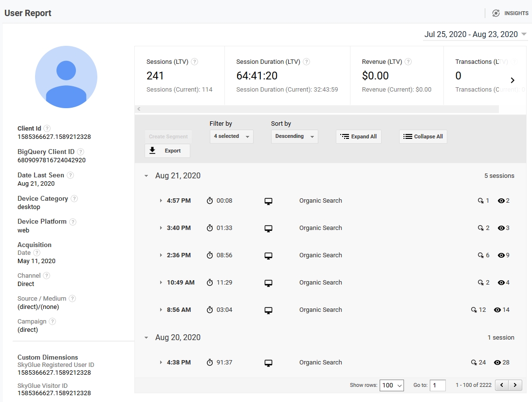This screenshot has width=532, height=402.
Task: Collapse the Aug 20, 2020 date group
Action: point(146,338)
